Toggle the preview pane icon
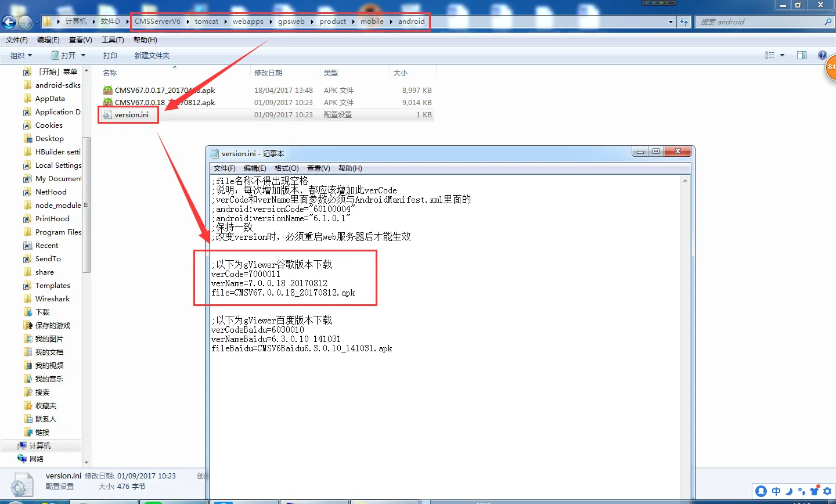Screen dimensions: 836x504 click(802, 55)
